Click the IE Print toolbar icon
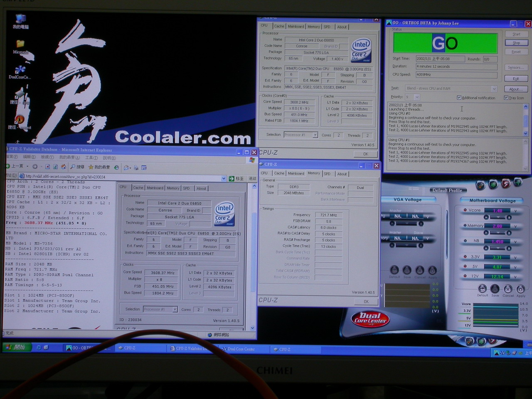The image size is (532, 399). coord(136,167)
